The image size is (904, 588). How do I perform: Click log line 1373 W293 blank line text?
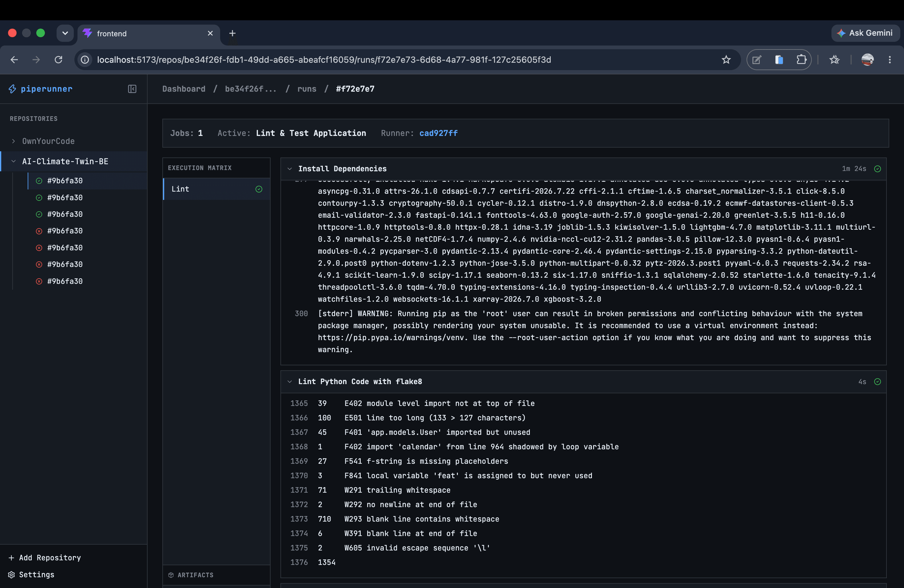(x=422, y=518)
